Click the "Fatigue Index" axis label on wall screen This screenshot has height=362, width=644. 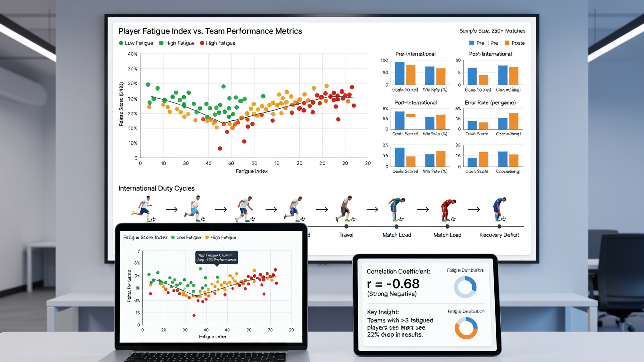point(252,171)
